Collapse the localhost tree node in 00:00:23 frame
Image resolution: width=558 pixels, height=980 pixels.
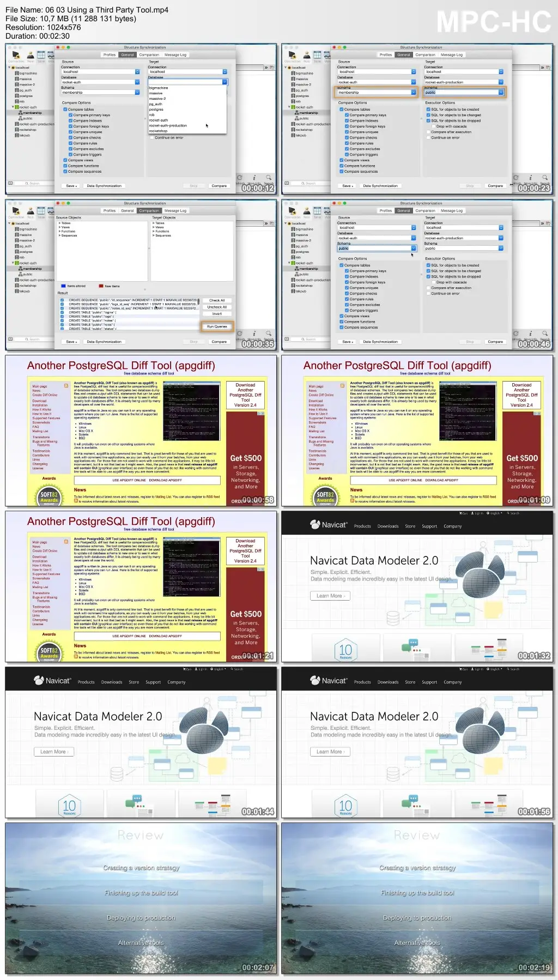(286, 68)
